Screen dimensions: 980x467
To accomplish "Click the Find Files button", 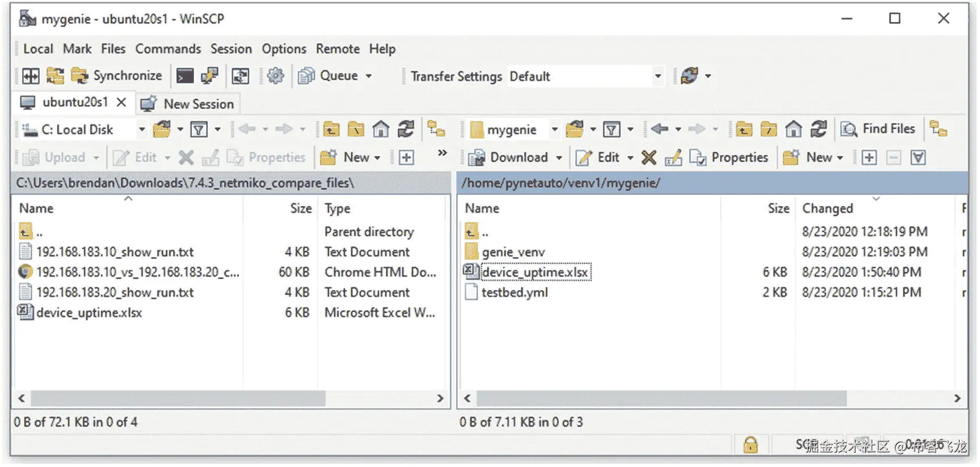I will point(878,130).
